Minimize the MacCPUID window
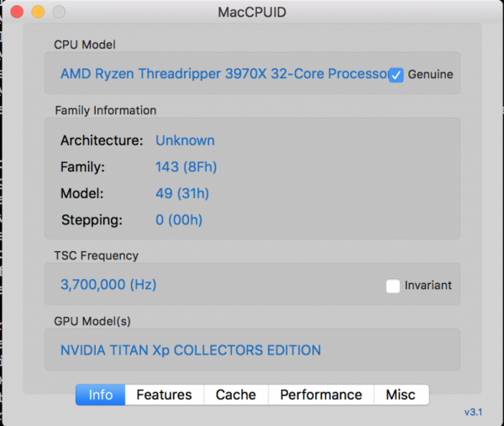The width and height of the screenshot is (504, 426). click(x=38, y=12)
